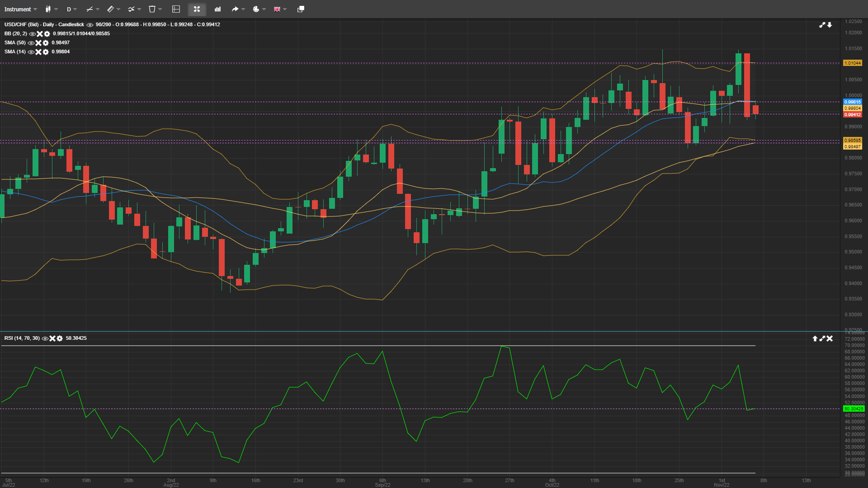Open the Instrument dropdown
Screen dimensions: 868x488
point(20,9)
